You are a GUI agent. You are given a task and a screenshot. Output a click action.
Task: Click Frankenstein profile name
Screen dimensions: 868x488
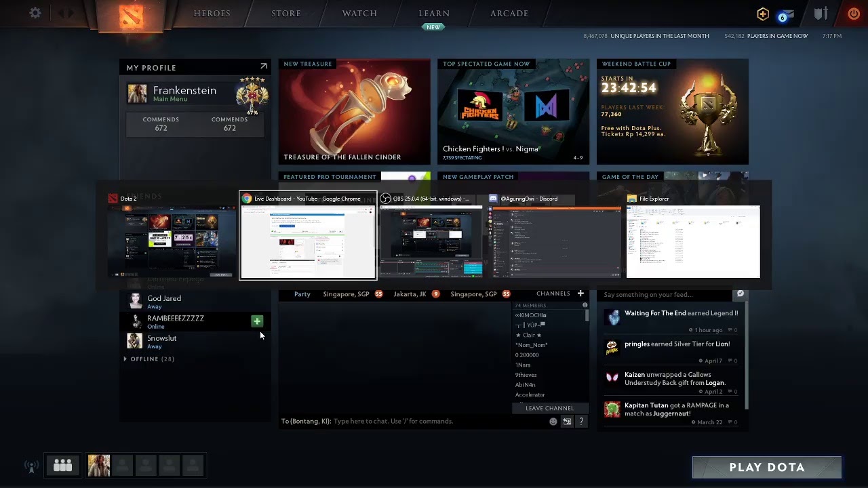(184, 90)
